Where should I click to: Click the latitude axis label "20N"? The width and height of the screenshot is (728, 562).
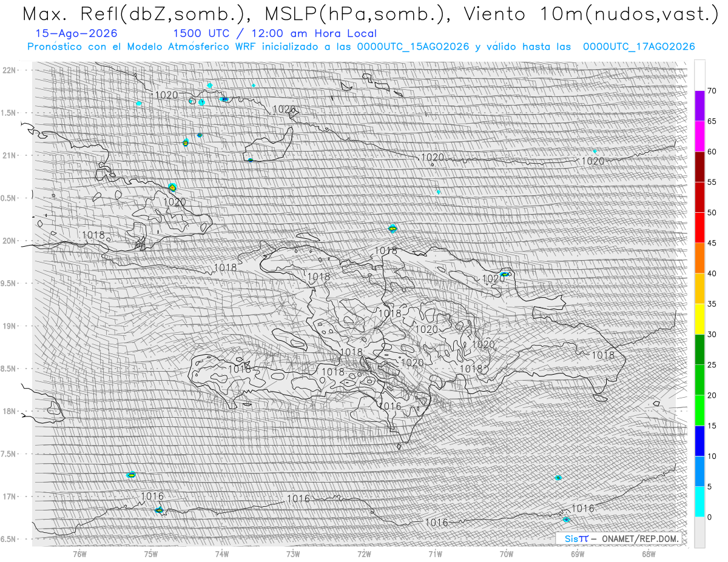pos(10,241)
